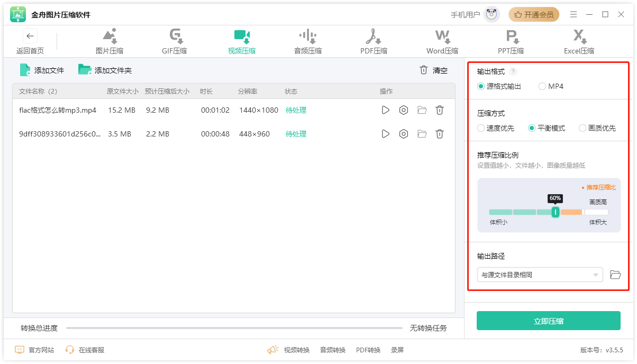Open the Word压缩 function
This screenshot has height=364, width=637.
point(442,41)
